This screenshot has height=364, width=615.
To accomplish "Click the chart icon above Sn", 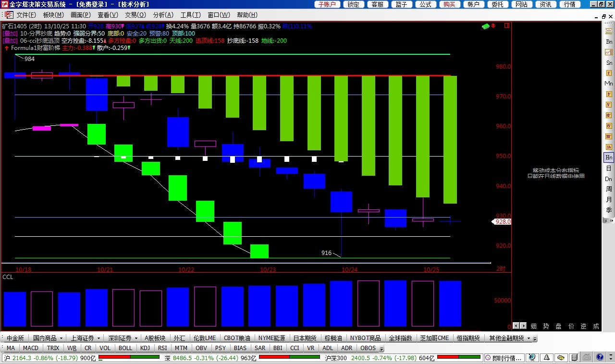I will pyautogui.click(x=609, y=52).
